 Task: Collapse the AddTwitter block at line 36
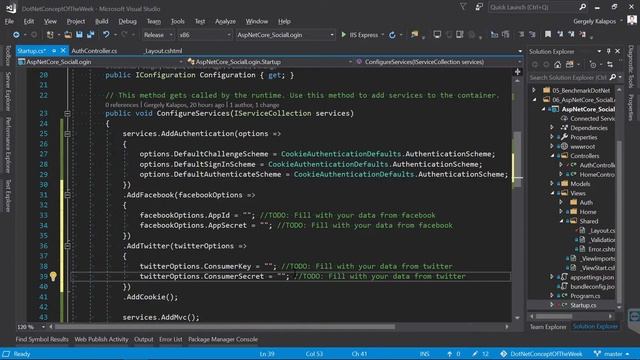pyautogui.click(x=68, y=246)
